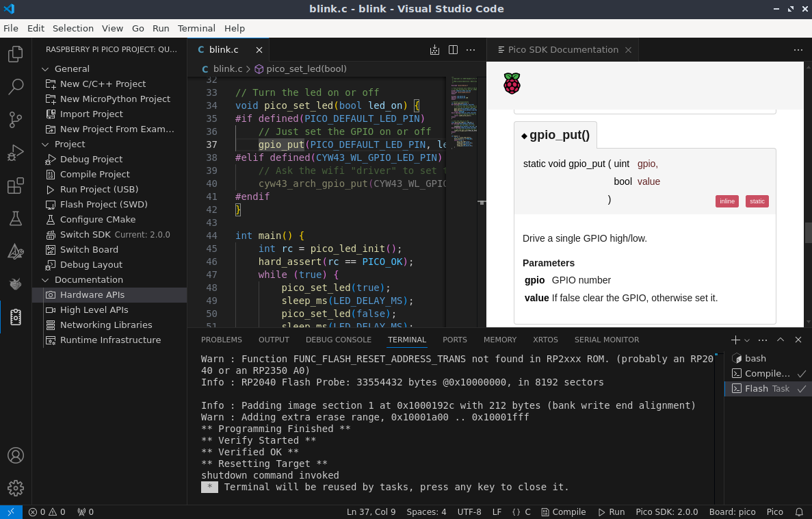Click New C/C++ Project

103,84
